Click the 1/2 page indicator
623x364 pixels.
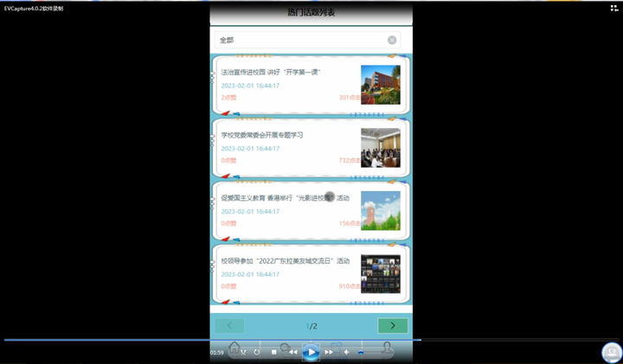pyautogui.click(x=311, y=326)
